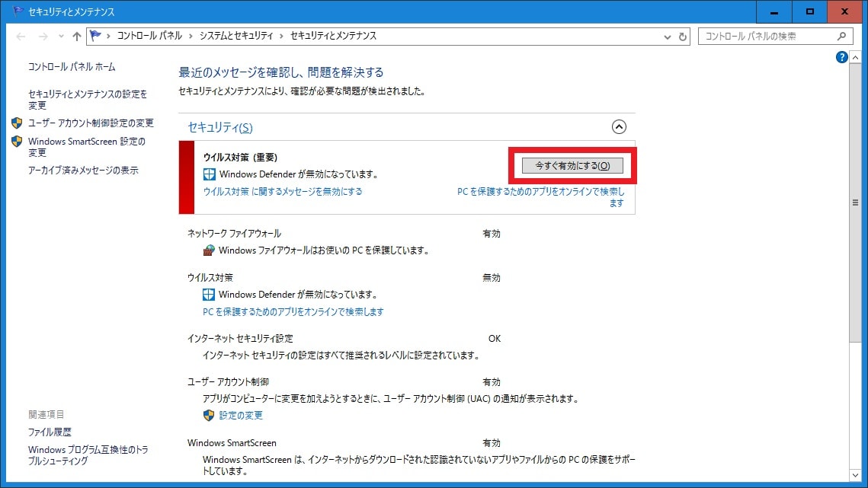Viewport: 868px width, 488px height.
Task: Open Windows SmartScreen 設定の変更 link
Action: (x=87, y=147)
